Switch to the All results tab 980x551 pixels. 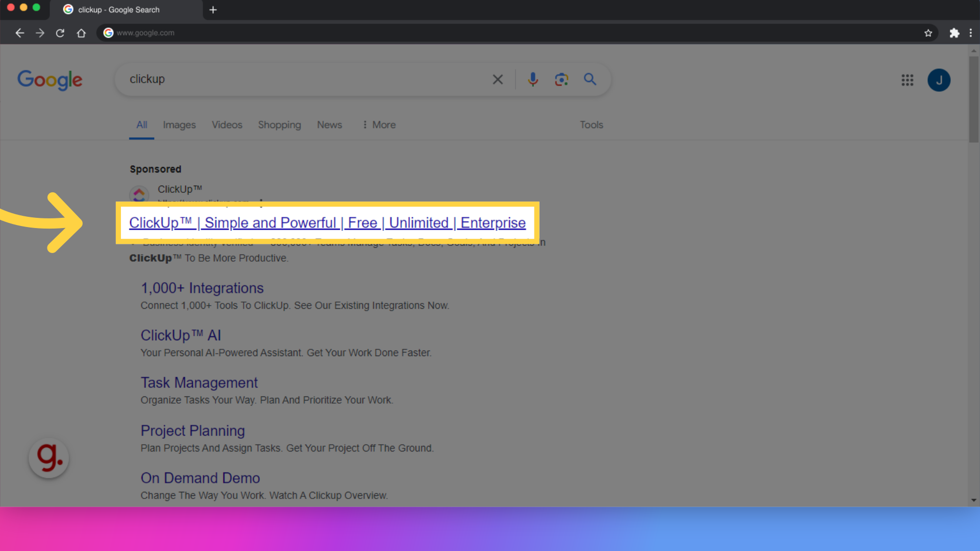pyautogui.click(x=142, y=125)
